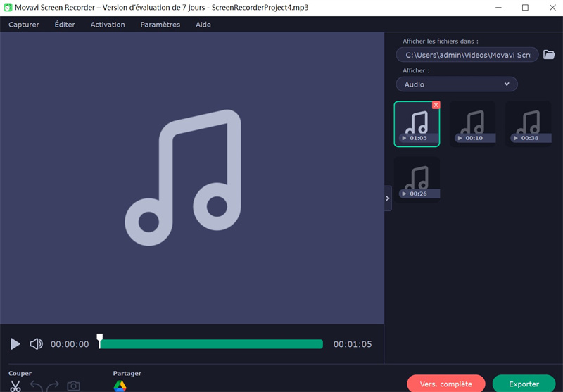
Task: Delete the 01:05 audio file
Action: point(436,105)
